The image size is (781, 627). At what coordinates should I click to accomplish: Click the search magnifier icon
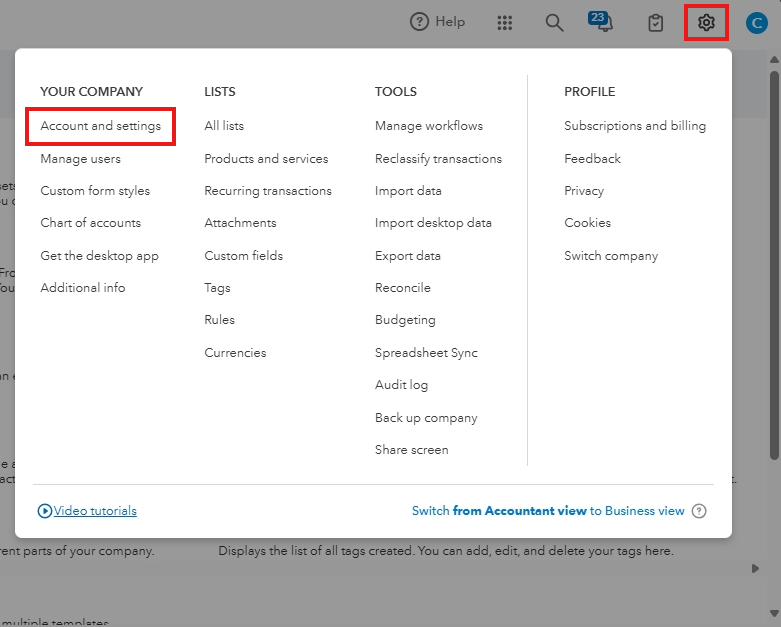tap(554, 22)
